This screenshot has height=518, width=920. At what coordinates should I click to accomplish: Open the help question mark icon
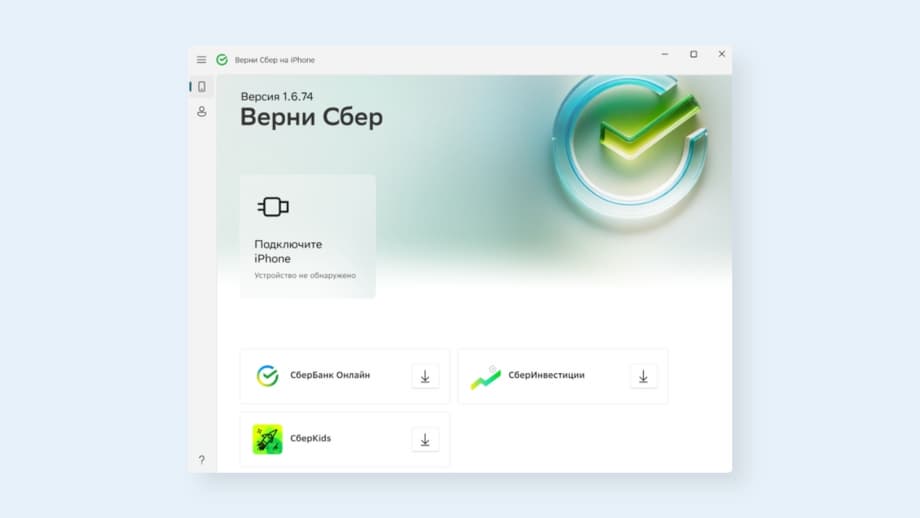[x=202, y=459]
